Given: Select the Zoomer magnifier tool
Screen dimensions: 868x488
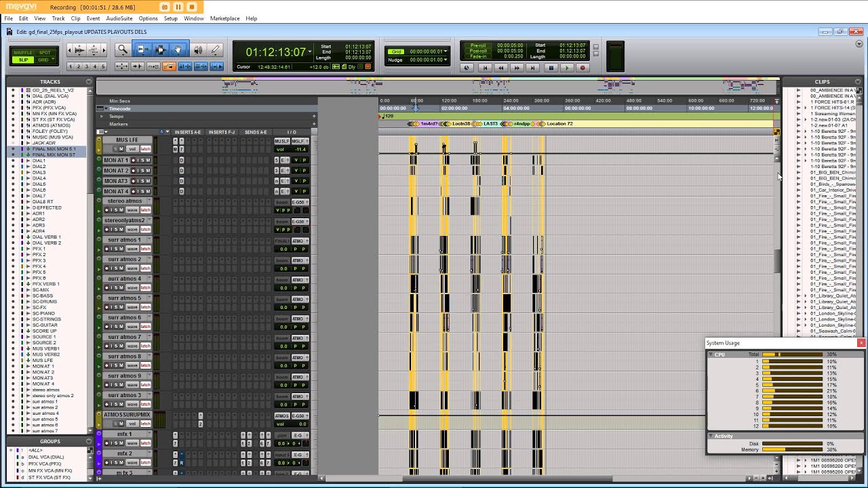Looking at the screenshot, I should (x=123, y=49).
